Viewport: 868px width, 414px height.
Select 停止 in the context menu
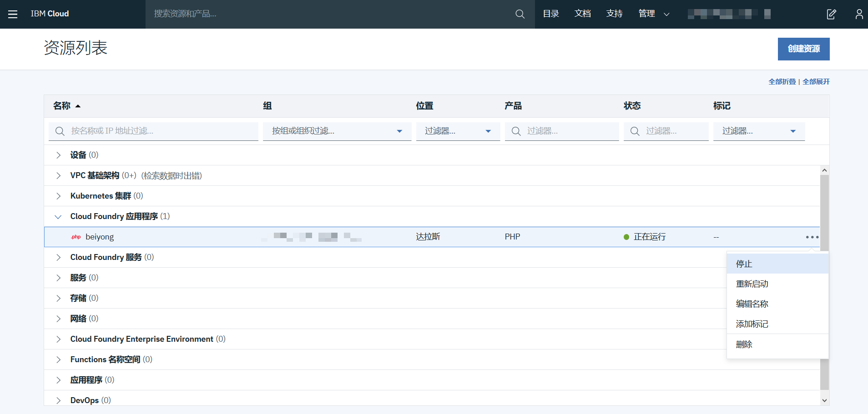point(777,264)
